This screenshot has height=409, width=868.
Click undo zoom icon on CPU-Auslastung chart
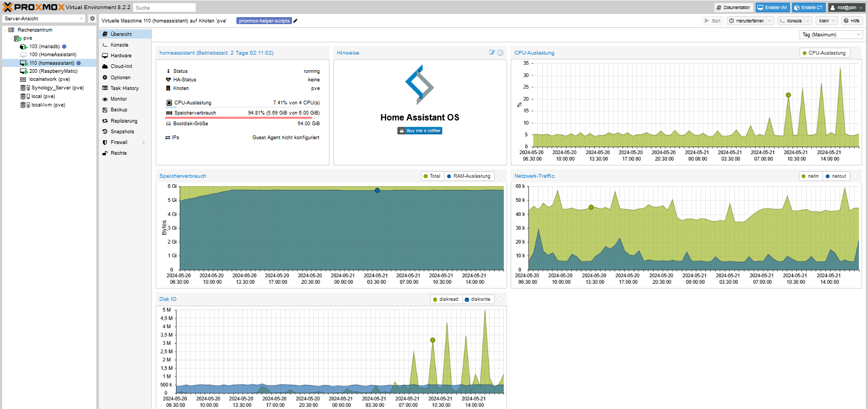856,53
